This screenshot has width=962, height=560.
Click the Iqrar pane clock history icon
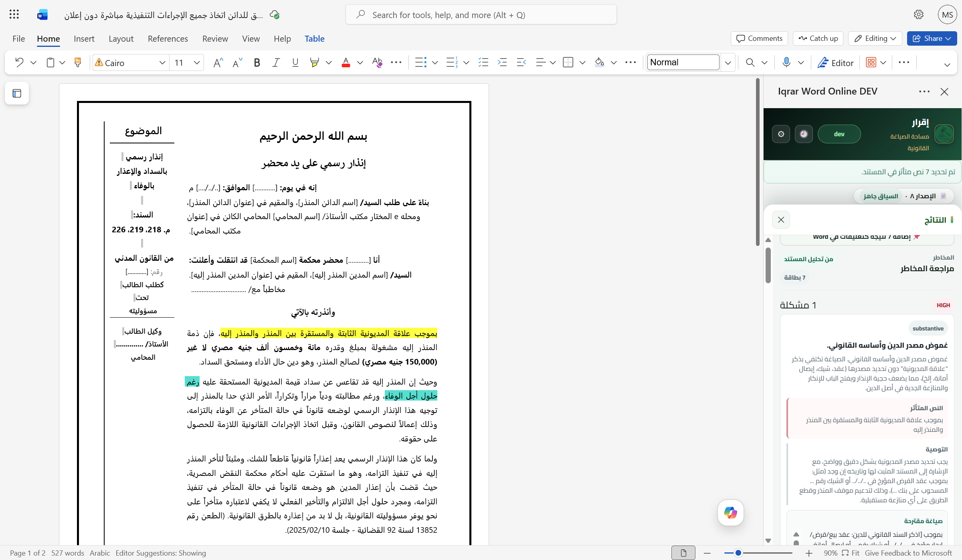point(804,134)
